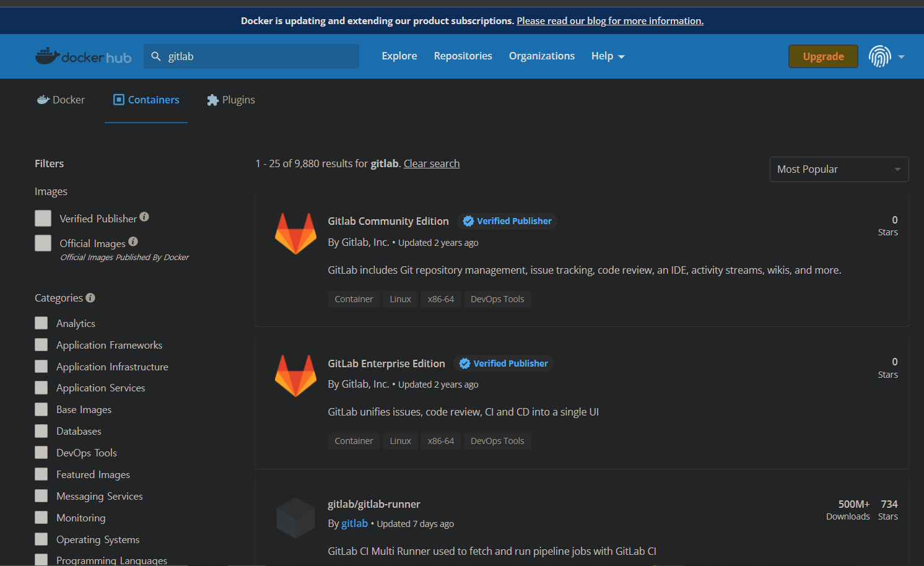Click the Containers tab square icon
Viewport: 924px width, 566px height.
click(119, 100)
